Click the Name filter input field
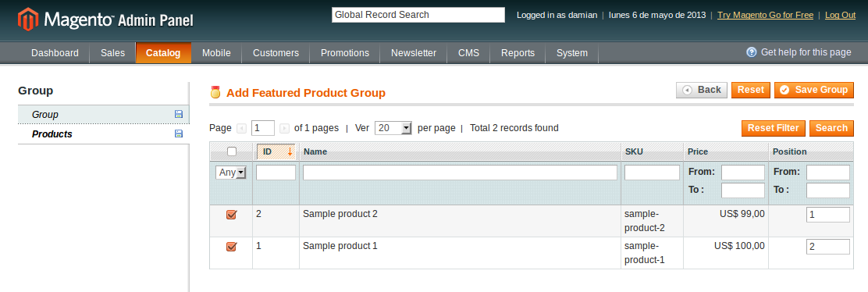The height and width of the screenshot is (292, 868). coord(460,173)
